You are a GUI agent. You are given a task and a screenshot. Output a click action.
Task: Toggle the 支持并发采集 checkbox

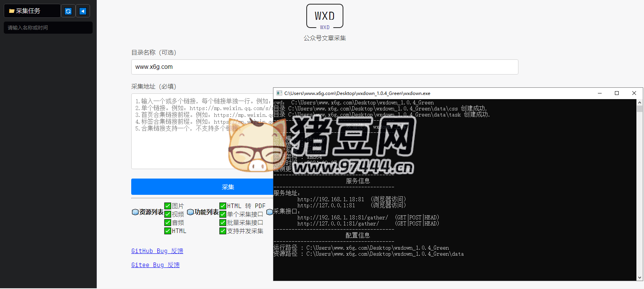[223, 231]
